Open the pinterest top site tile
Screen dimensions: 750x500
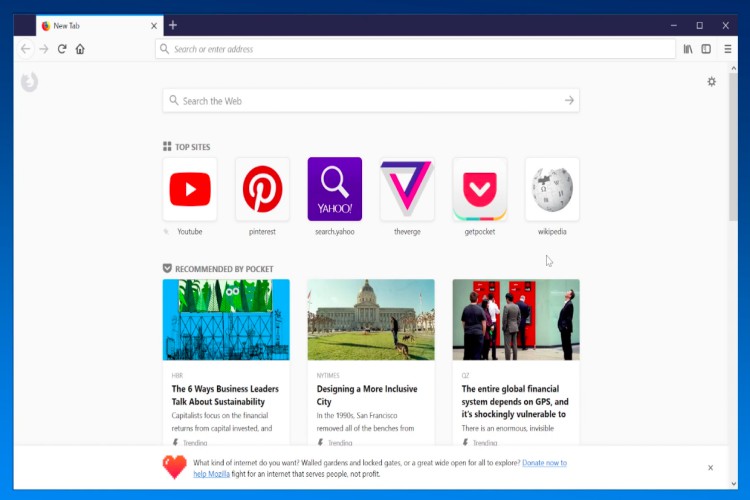[262, 189]
